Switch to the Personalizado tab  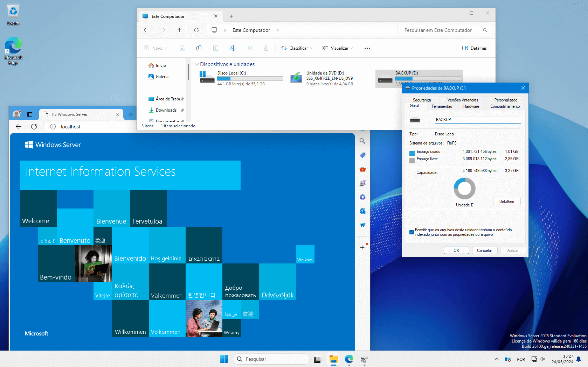pyautogui.click(x=506, y=100)
